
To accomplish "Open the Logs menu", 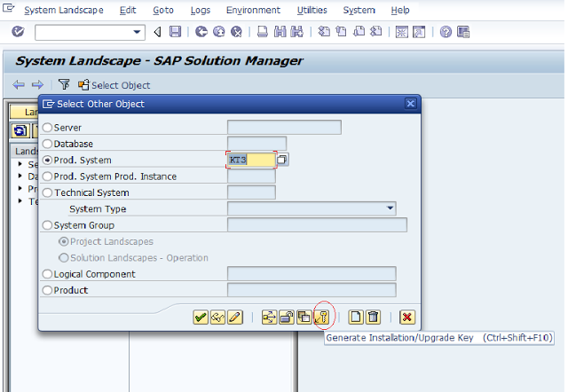I will click(x=201, y=10).
